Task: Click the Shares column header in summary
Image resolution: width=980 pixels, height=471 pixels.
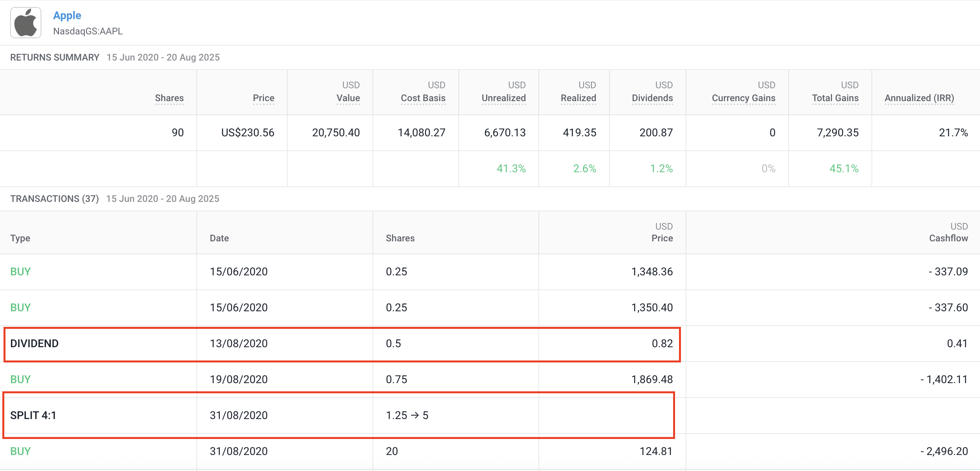Action: point(169,98)
